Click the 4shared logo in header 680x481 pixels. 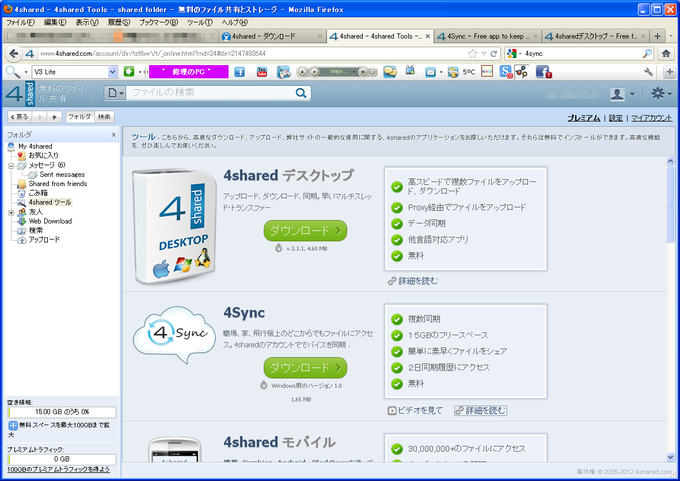pos(20,93)
